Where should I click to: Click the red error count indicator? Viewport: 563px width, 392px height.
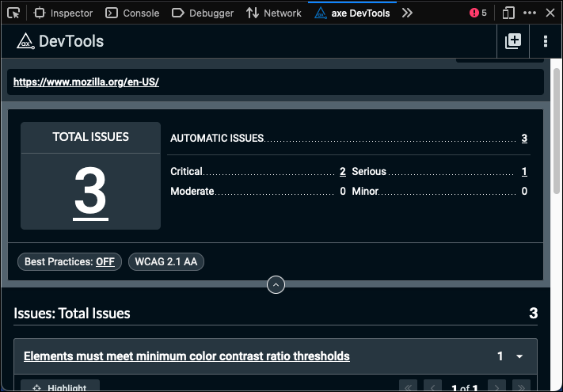(477, 13)
